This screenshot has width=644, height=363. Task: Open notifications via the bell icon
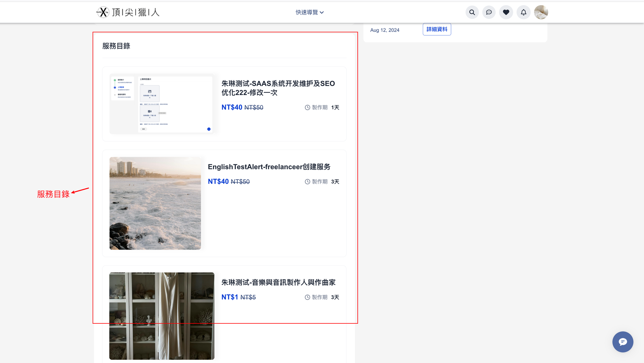click(524, 12)
